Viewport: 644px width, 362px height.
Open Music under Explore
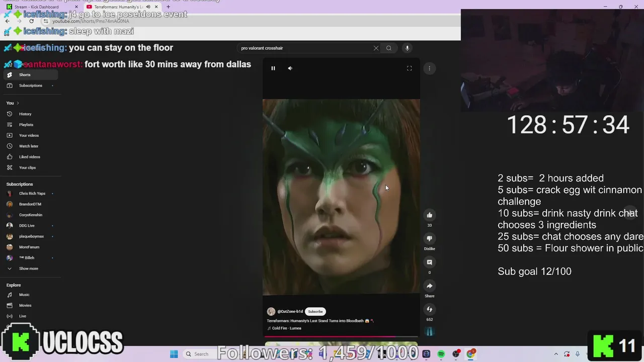point(30,295)
